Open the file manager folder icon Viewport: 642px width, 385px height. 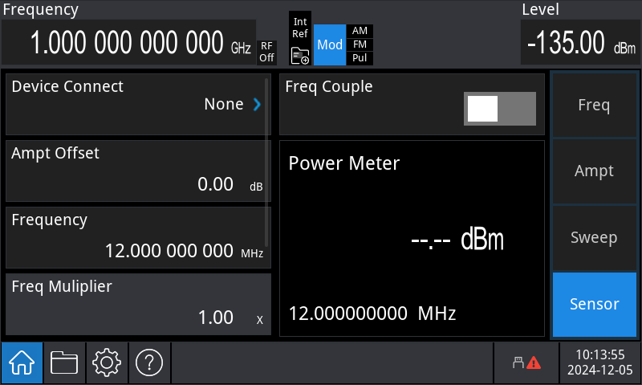[64, 363]
